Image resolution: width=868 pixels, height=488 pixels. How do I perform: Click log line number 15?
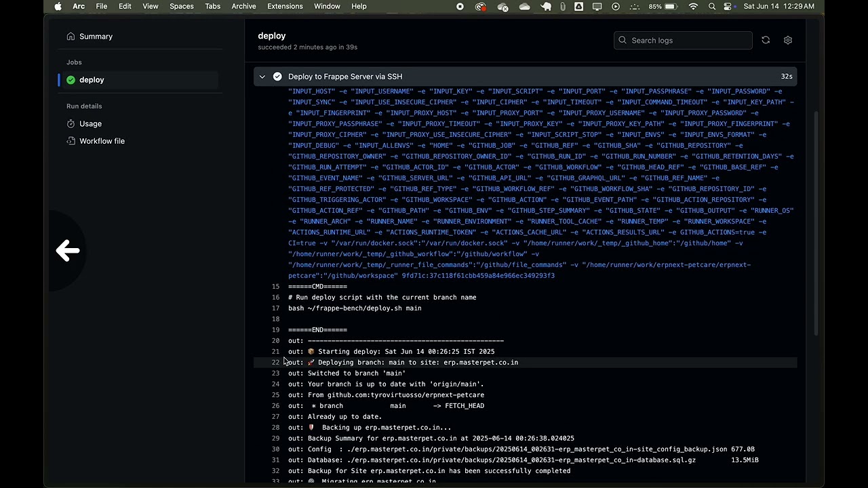[275, 287]
